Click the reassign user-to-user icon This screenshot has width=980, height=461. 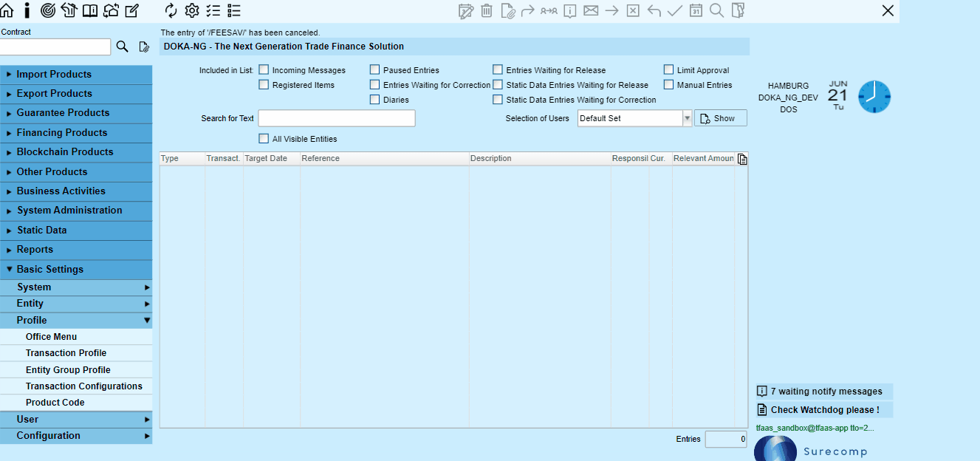tap(549, 10)
